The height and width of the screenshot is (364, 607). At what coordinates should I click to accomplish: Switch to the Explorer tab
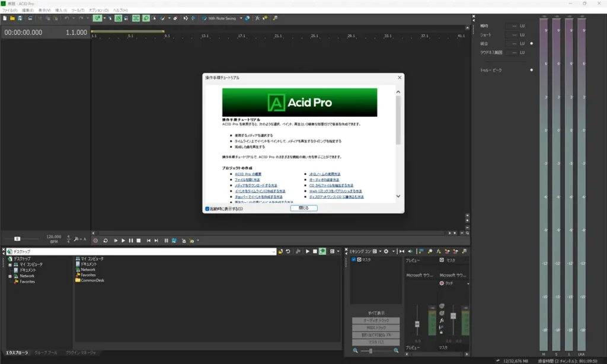point(17,353)
